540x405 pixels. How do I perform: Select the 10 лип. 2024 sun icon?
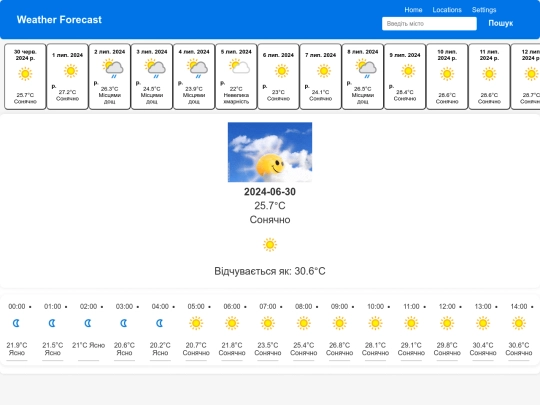[x=447, y=74]
